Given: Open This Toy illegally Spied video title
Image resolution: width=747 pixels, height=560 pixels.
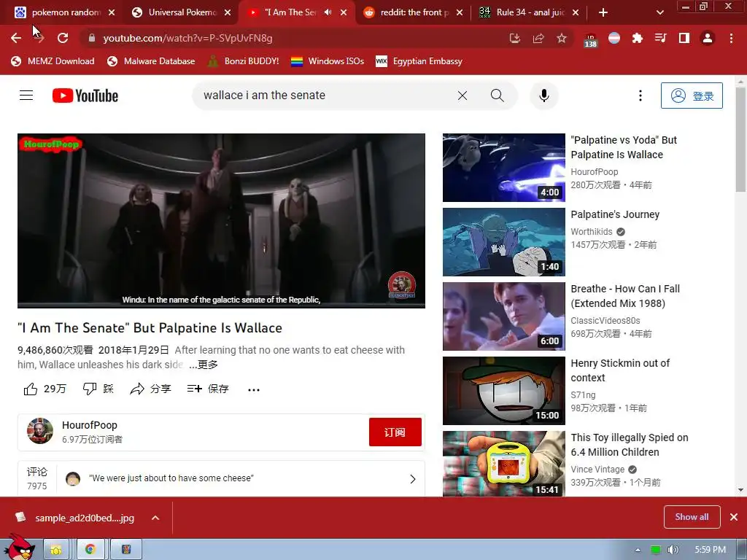Looking at the screenshot, I should point(630,445).
